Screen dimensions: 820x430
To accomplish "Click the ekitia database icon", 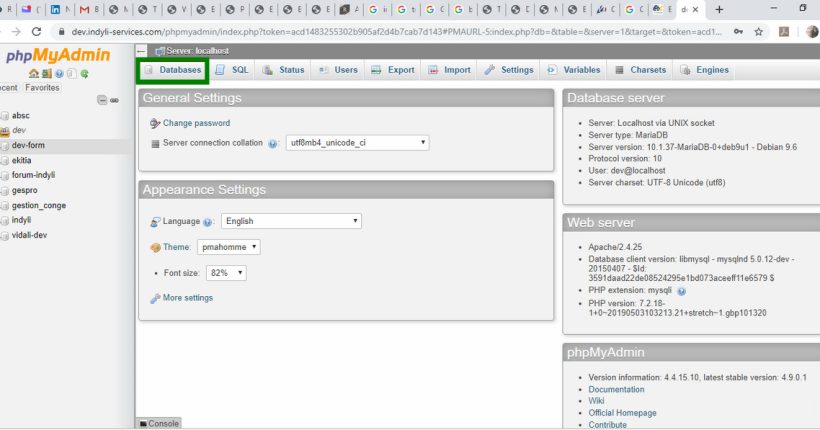I will (x=5, y=161).
